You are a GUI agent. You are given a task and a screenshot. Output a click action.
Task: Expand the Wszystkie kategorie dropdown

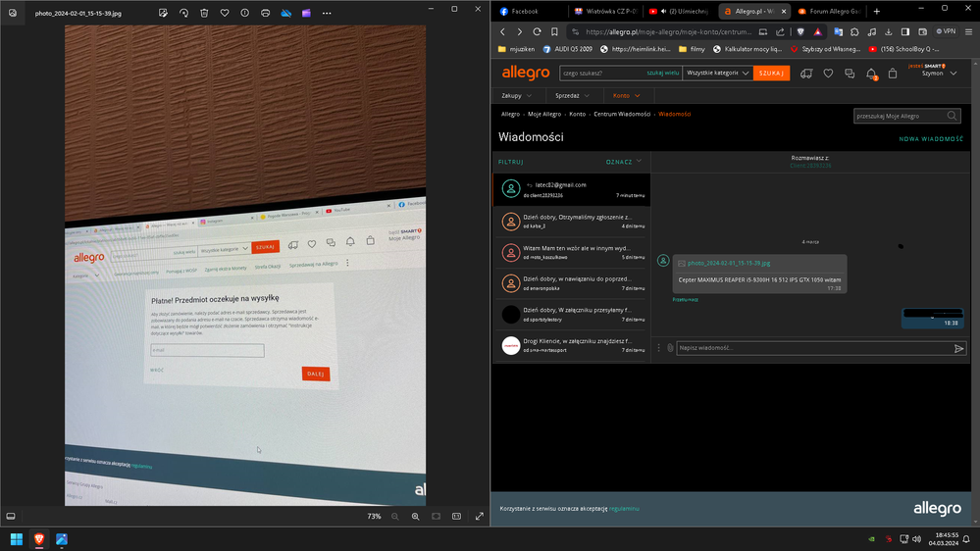[x=717, y=74]
